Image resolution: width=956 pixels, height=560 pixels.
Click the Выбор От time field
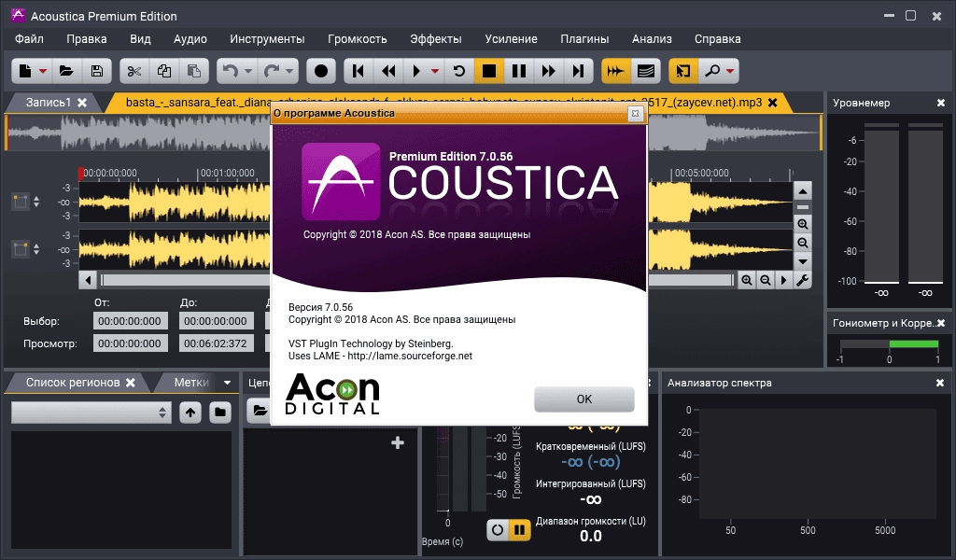(130, 321)
